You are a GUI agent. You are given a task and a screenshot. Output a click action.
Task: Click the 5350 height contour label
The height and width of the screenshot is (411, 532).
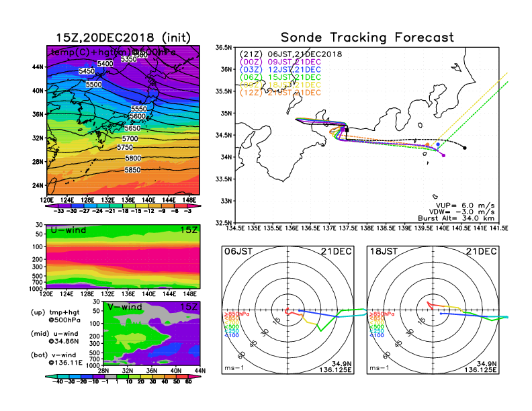[129, 59]
